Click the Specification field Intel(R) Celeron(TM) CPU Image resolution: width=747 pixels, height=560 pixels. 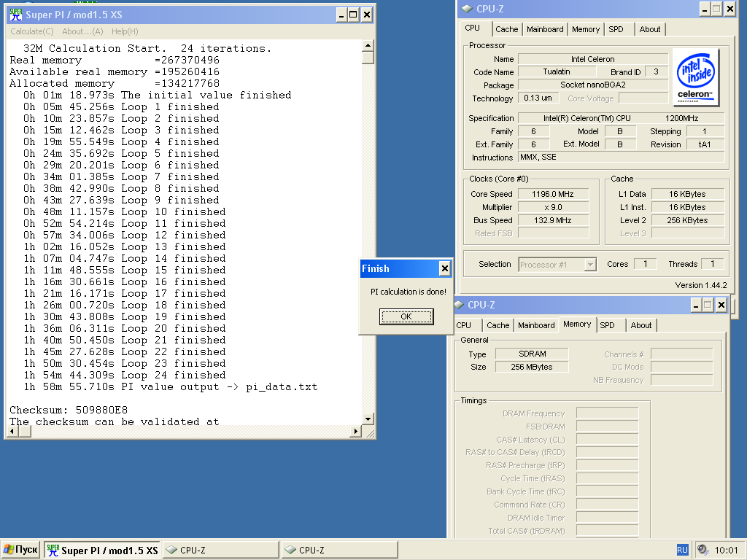[622, 118]
